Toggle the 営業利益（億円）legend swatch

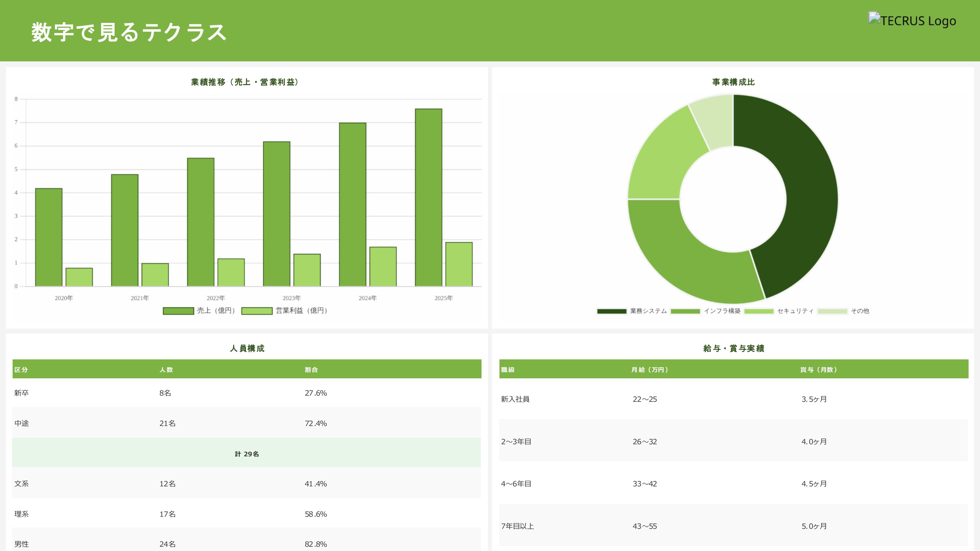257,311
